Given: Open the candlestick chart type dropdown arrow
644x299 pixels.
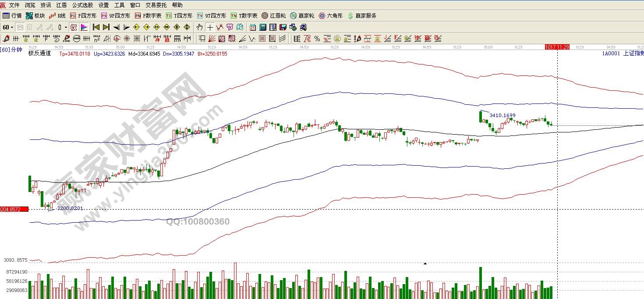Looking at the screenshot, I should [66, 27].
